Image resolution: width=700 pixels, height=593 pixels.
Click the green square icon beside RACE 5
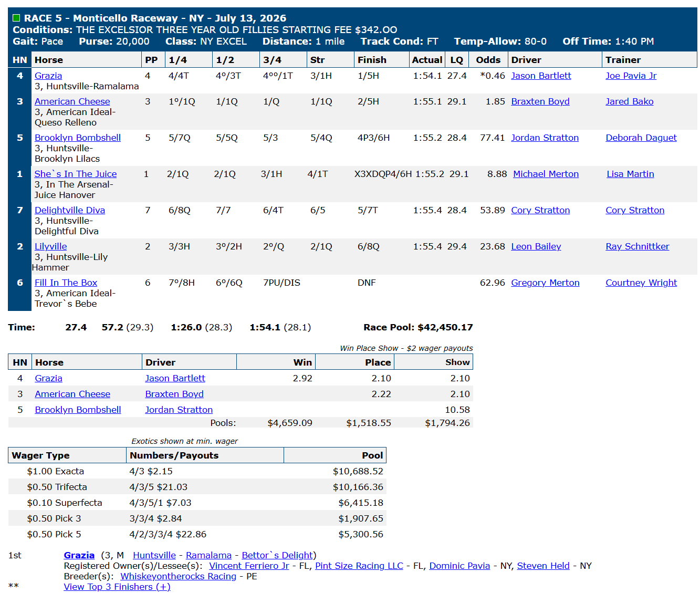(16, 18)
